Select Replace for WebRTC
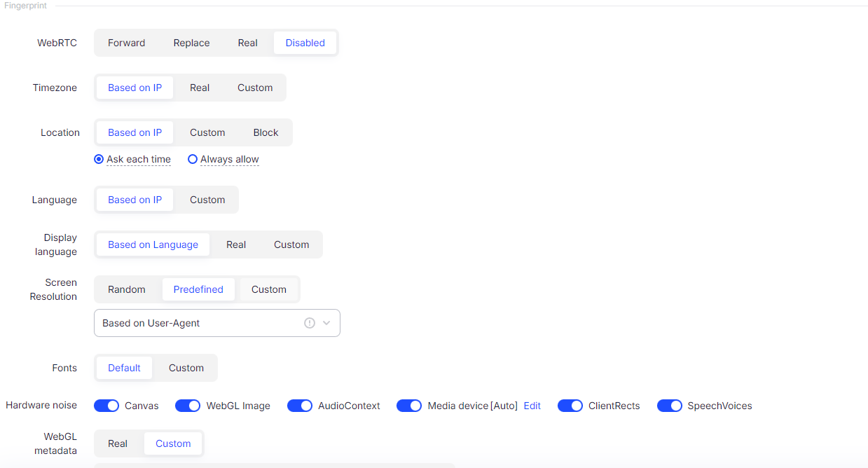The width and height of the screenshot is (868, 468). (x=191, y=43)
